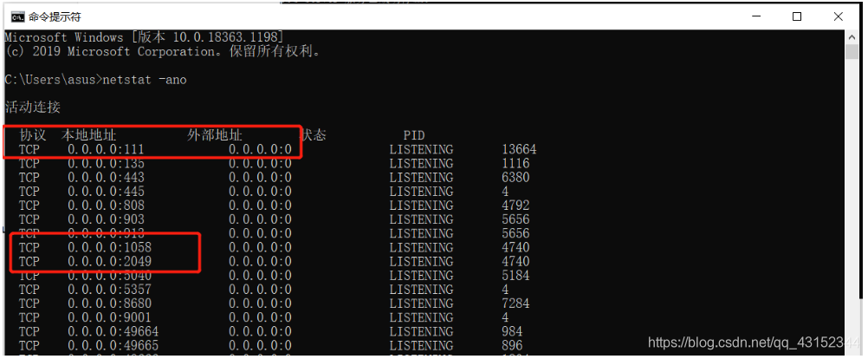Click LISTENING in the port 2049 row

(421, 262)
